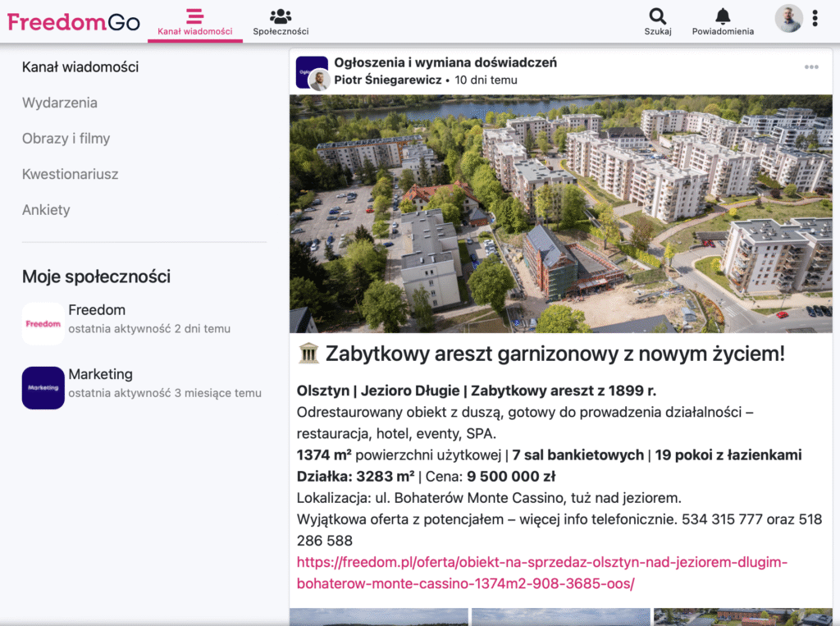Click author name Piotr Śniegarewicz
Screen dimensions: 840x626
click(x=388, y=80)
